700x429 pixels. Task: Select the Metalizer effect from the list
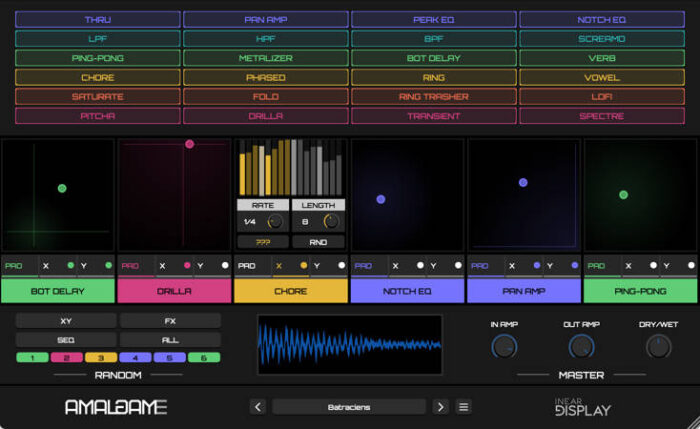pyautogui.click(x=265, y=58)
